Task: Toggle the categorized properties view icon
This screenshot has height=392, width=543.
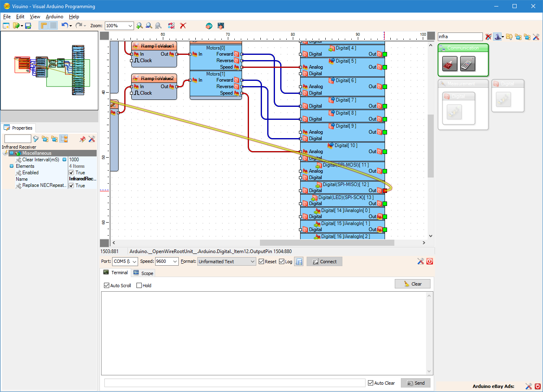Action: tap(64, 139)
